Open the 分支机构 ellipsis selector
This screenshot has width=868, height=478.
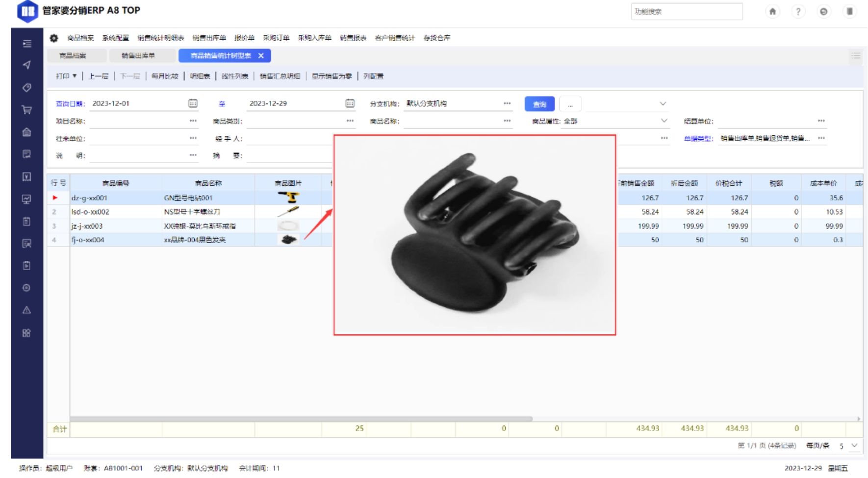(x=507, y=103)
